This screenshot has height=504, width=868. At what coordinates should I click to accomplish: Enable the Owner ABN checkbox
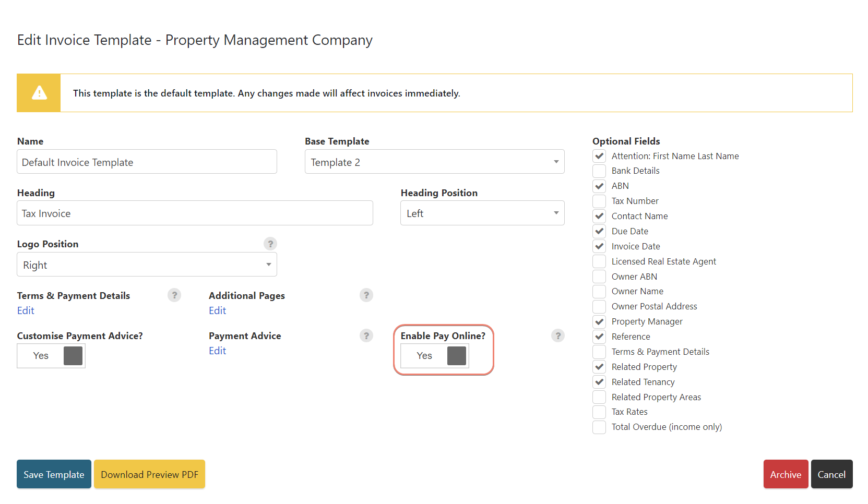(599, 277)
